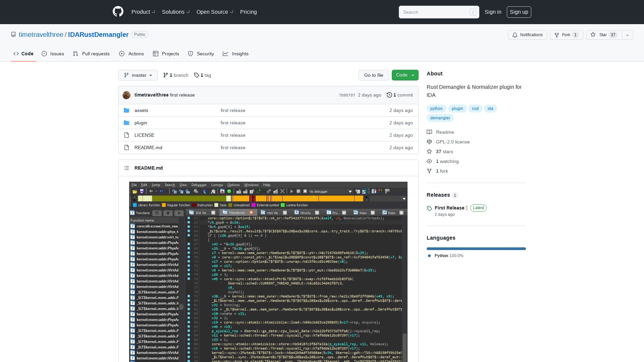Focus the Search input field
This screenshot has height=362, width=644.
click(439, 12)
